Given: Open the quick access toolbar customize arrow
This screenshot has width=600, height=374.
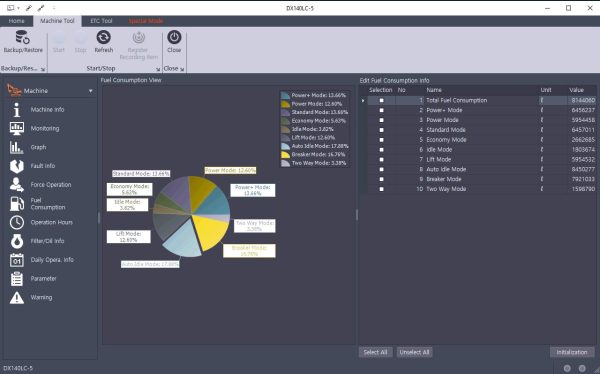Looking at the screenshot, I should pyautogui.click(x=54, y=8).
